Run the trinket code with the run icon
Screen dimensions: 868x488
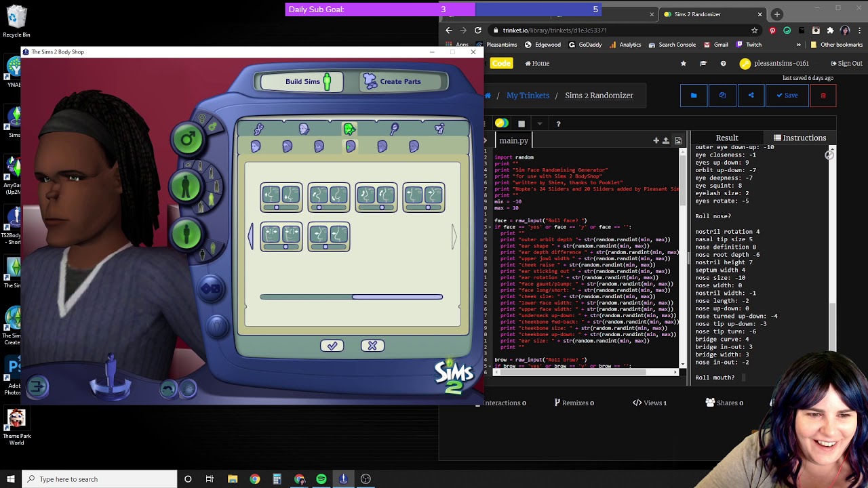click(x=501, y=123)
